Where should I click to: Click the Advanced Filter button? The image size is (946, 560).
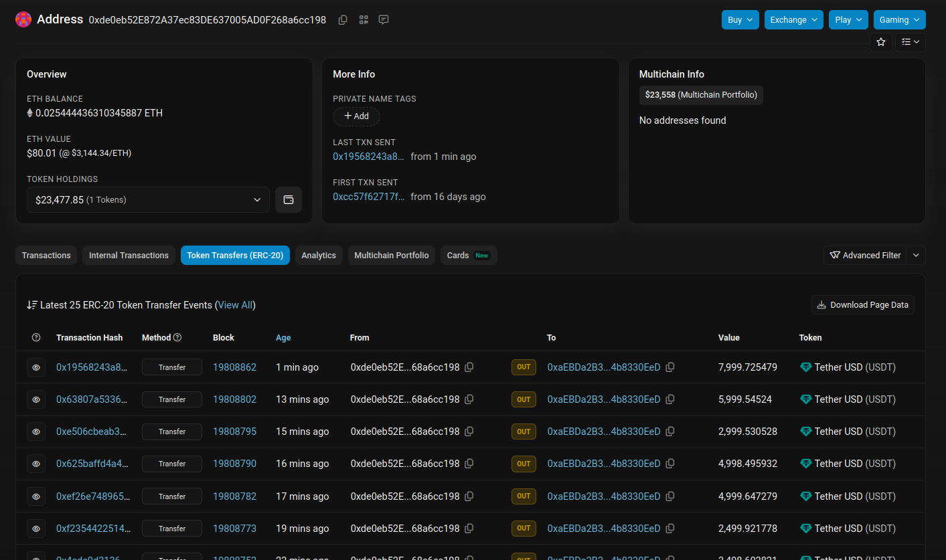pyautogui.click(x=866, y=255)
